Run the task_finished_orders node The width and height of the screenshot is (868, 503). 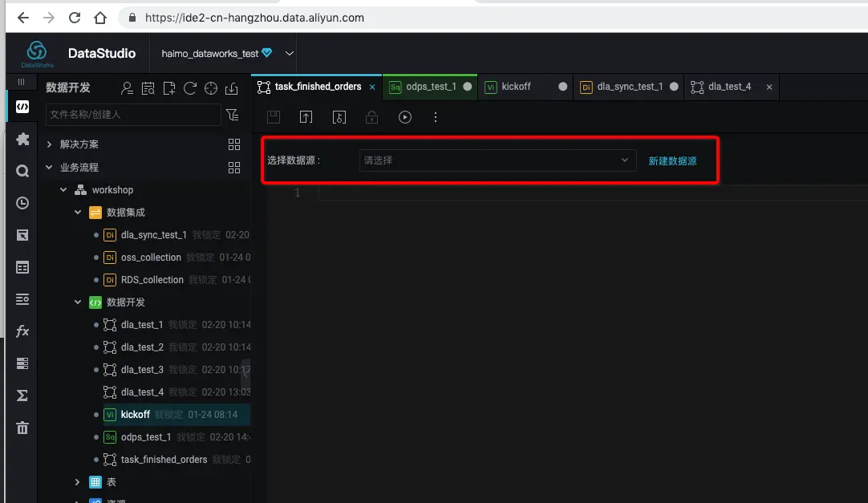404,117
